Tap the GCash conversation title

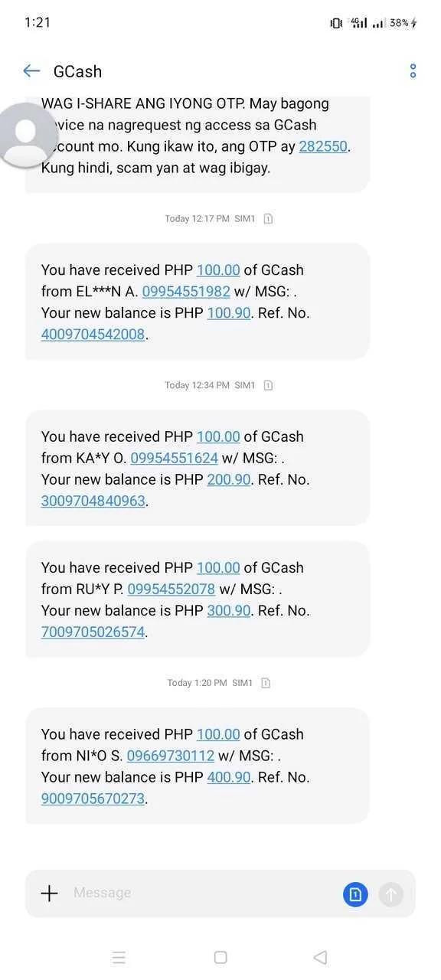(77, 71)
